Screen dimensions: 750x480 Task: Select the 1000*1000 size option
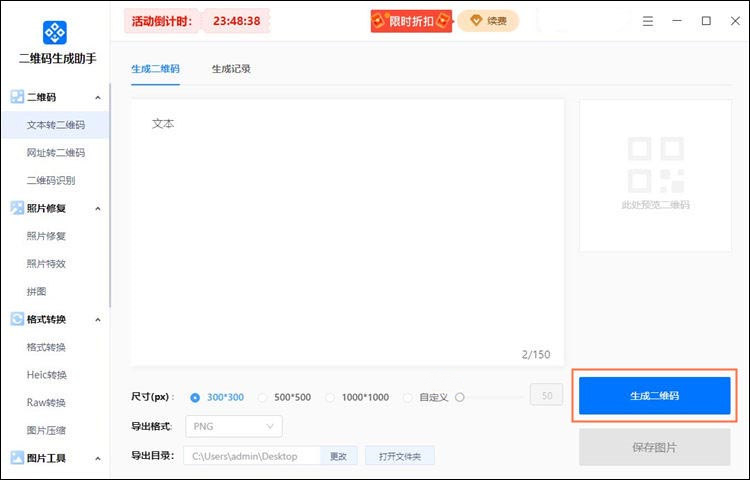357,397
